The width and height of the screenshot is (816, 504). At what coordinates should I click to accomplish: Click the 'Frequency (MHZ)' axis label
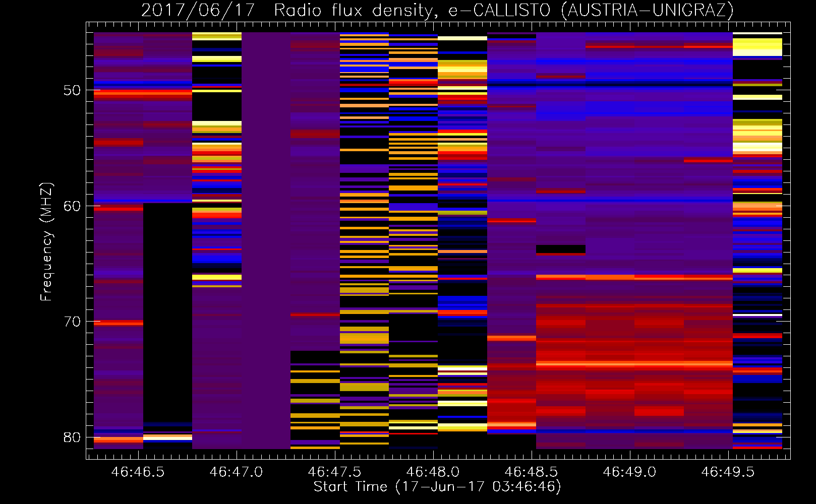click(46, 241)
